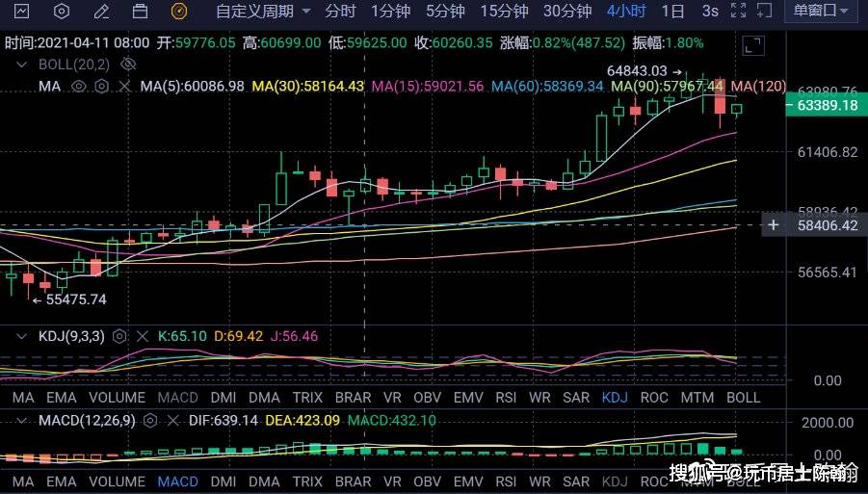The width and height of the screenshot is (868, 494).
Task: Select the pencil drawing tool
Action: click(x=101, y=11)
